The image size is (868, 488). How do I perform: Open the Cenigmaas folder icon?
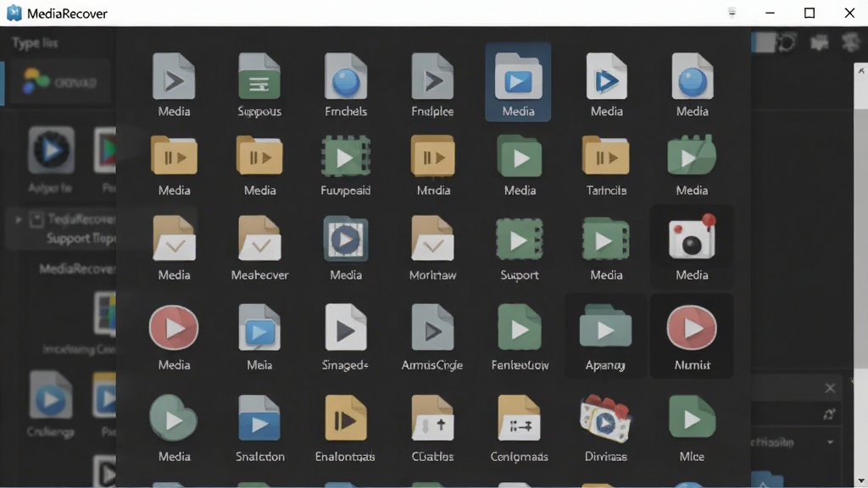(519, 419)
